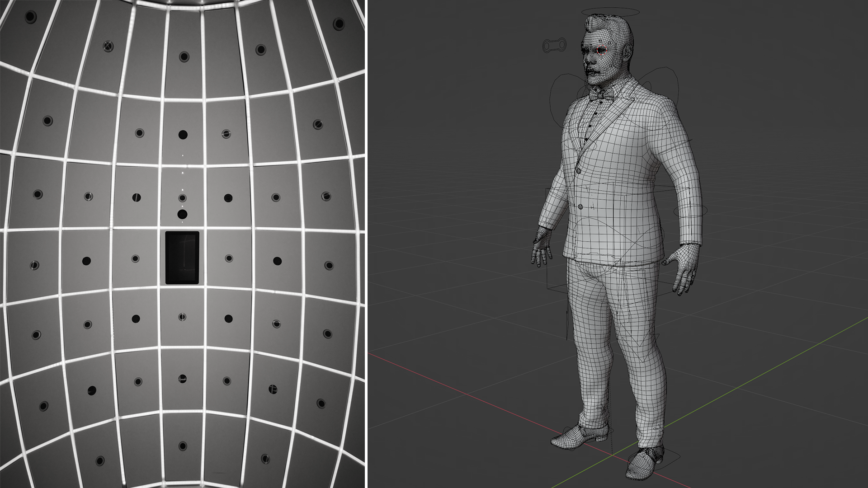The height and width of the screenshot is (488, 868).
Task: Select the character's bow tie mesh
Action: tap(602, 94)
